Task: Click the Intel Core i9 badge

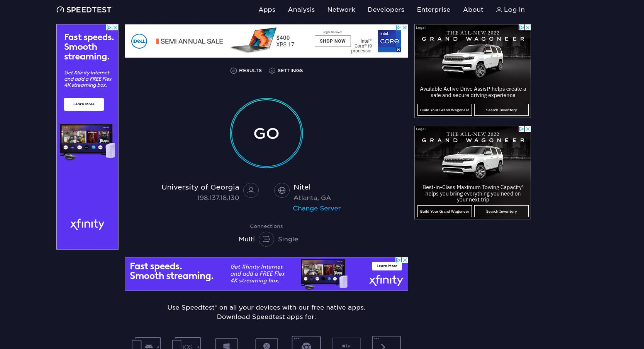Action: 389,41
